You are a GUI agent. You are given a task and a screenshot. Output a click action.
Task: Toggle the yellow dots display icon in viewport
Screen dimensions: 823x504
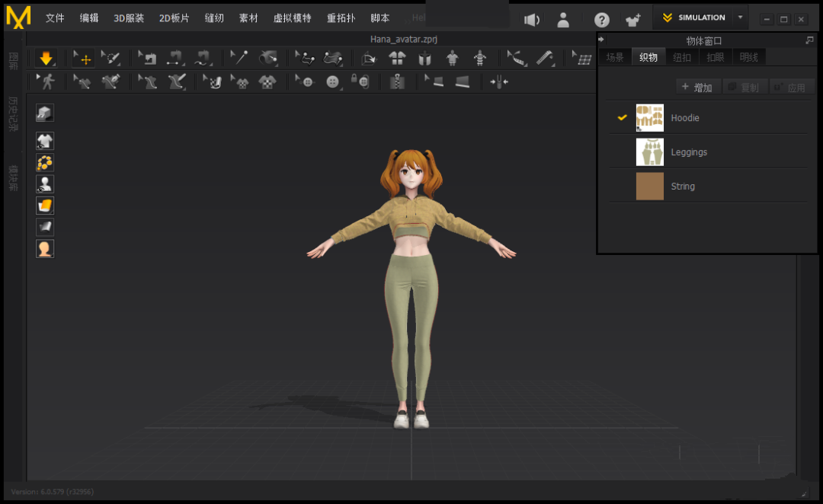(x=45, y=163)
